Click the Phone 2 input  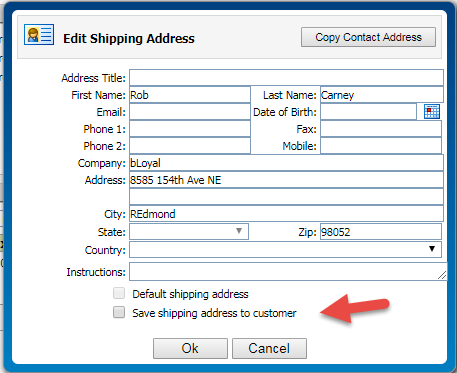[190, 146]
